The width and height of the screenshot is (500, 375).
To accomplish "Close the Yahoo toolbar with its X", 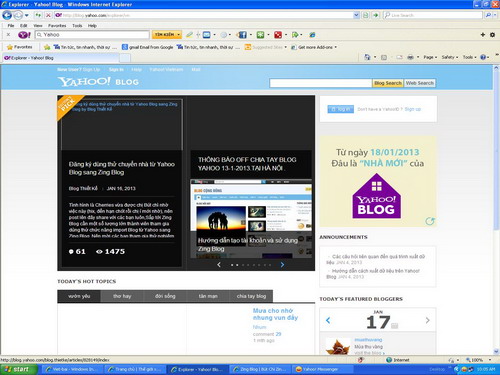I will [x=8, y=35].
